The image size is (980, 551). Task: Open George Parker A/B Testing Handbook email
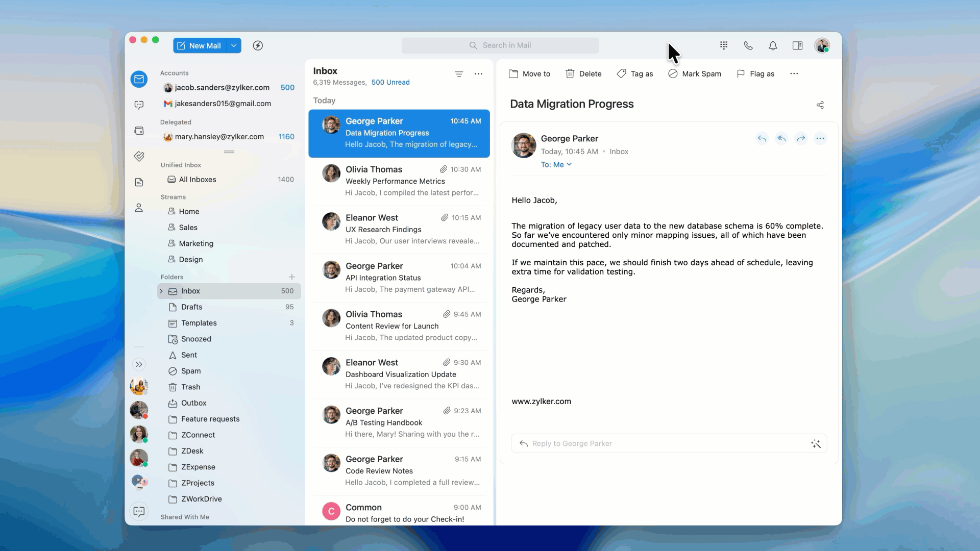click(399, 422)
